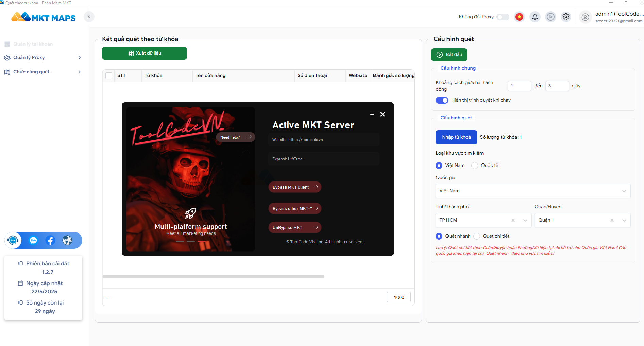Open the support headset chat icon

pos(13,241)
